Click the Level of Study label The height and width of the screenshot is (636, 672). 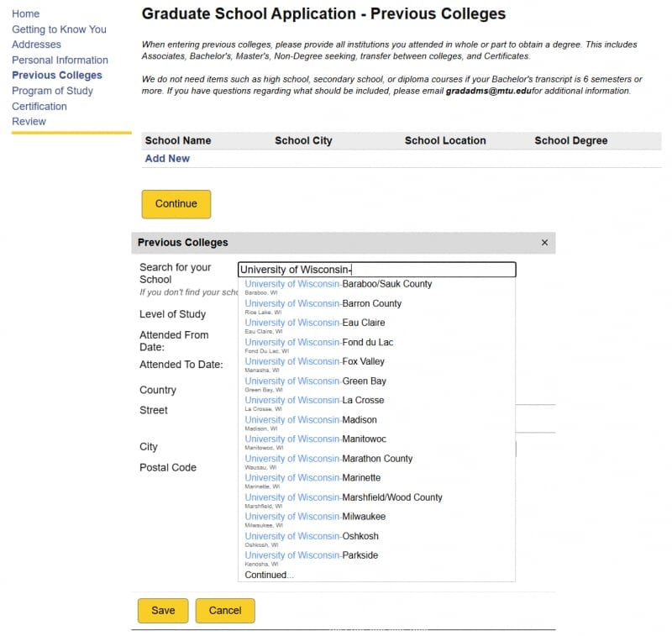coord(173,314)
